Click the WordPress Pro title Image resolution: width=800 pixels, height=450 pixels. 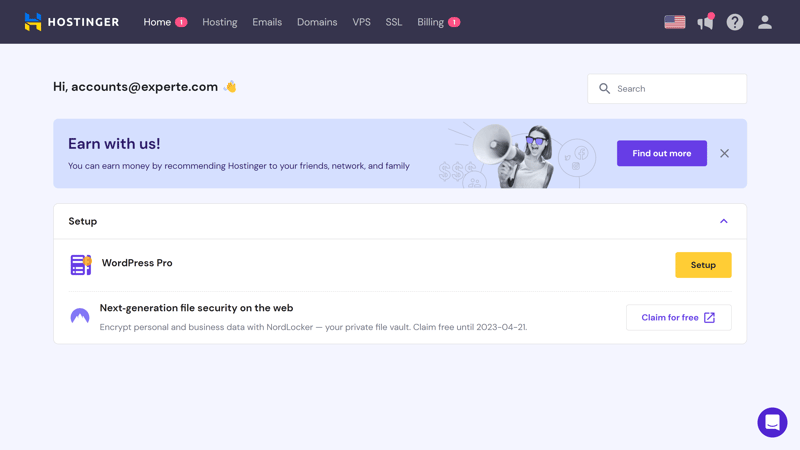pyautogui.click(x=137, y=263)
